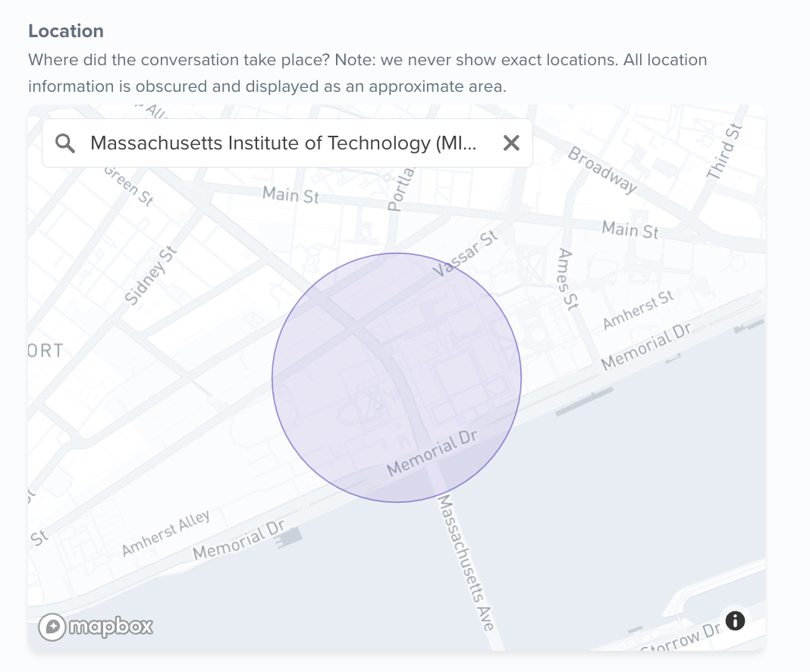Click the Third St label
The width and height of the screenshot is (810, 672).
pos(724,152)
